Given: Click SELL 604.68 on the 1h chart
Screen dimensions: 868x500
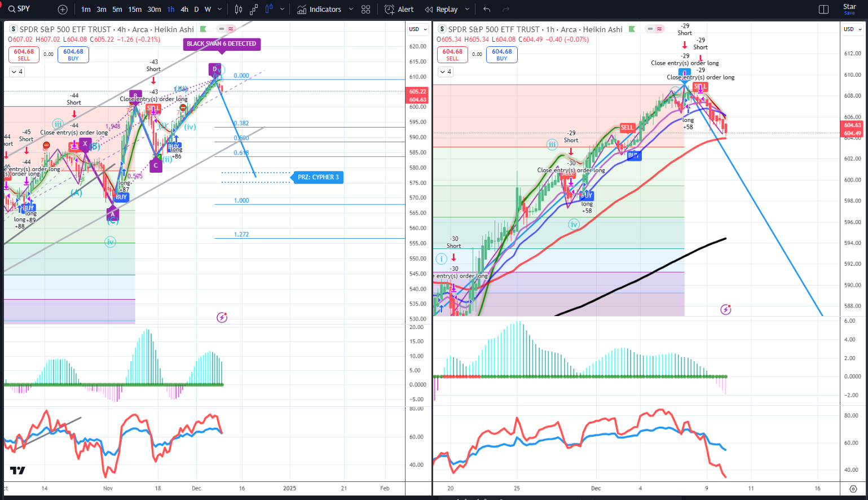Looking at the screenshot, I should click(x=452, y=55).
